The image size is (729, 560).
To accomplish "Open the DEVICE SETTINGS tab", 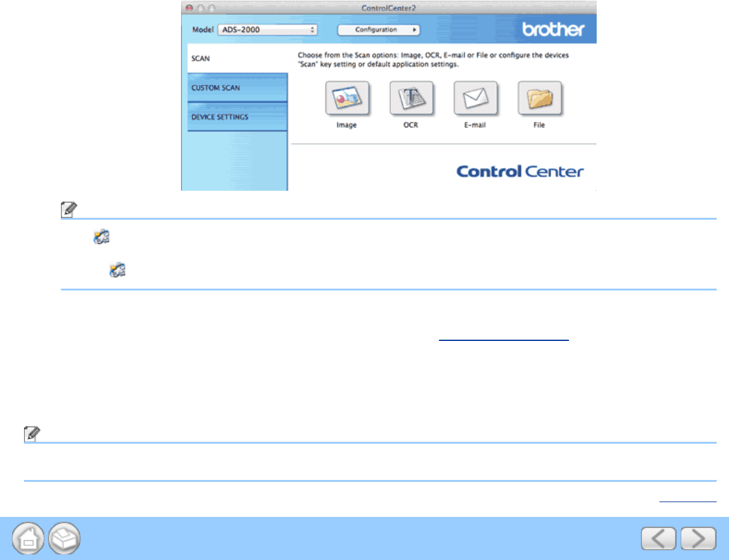I will (238, 117).
